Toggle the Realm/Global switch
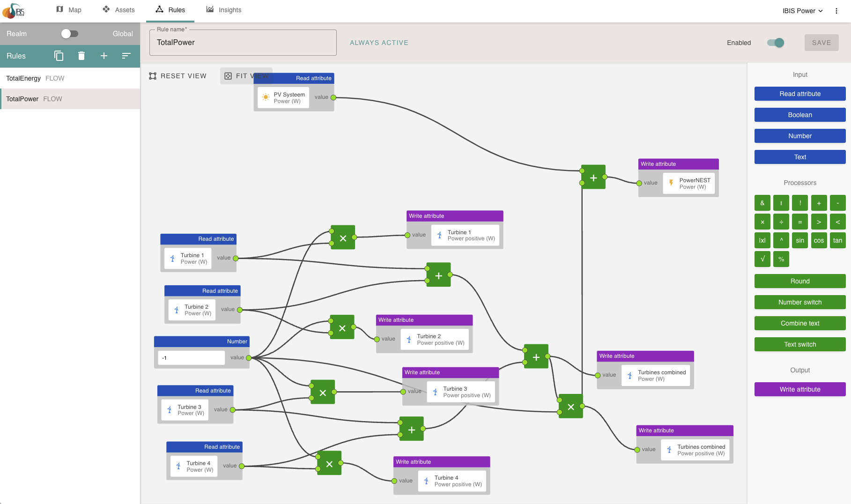 [x=69, y=34]
